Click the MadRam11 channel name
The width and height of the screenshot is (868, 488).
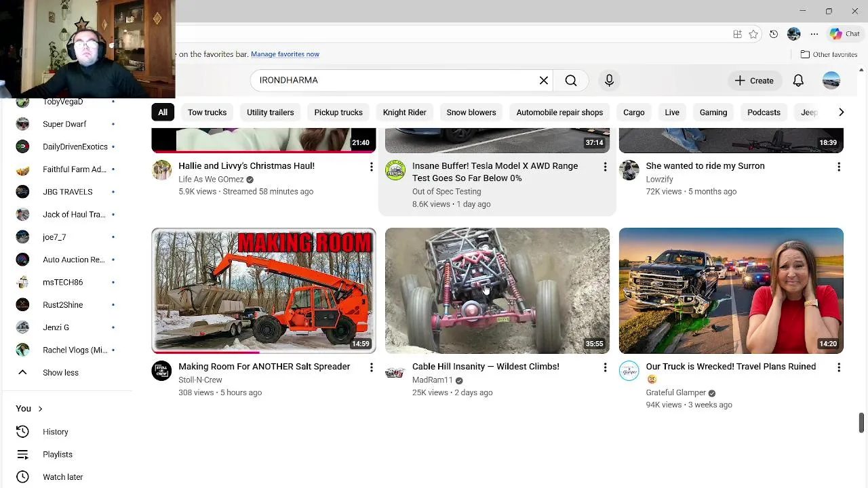point(432,380)
